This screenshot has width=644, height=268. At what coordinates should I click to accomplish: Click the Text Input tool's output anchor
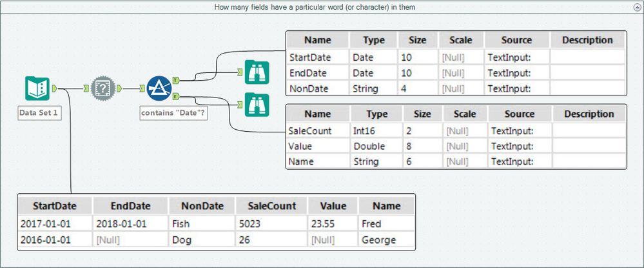click(54, 88)
